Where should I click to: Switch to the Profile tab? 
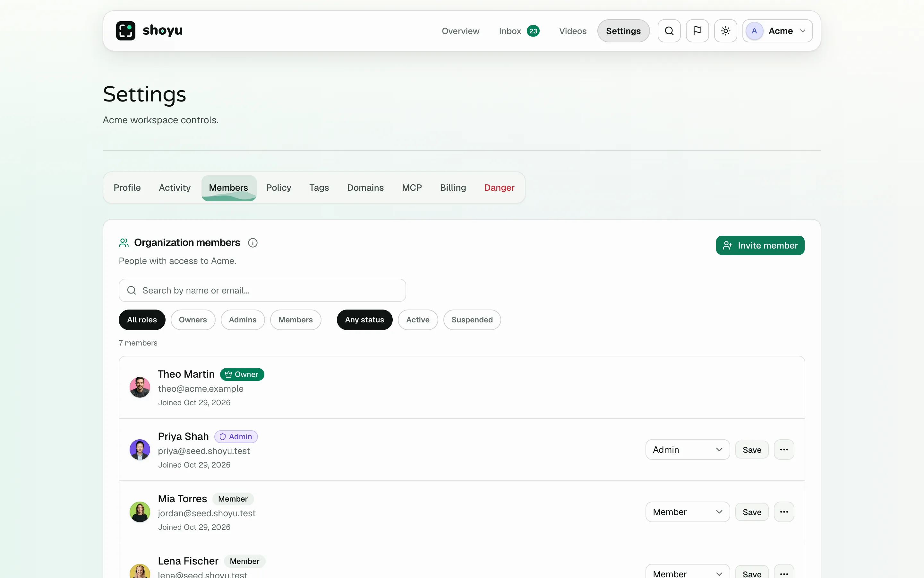coord(127,188)
